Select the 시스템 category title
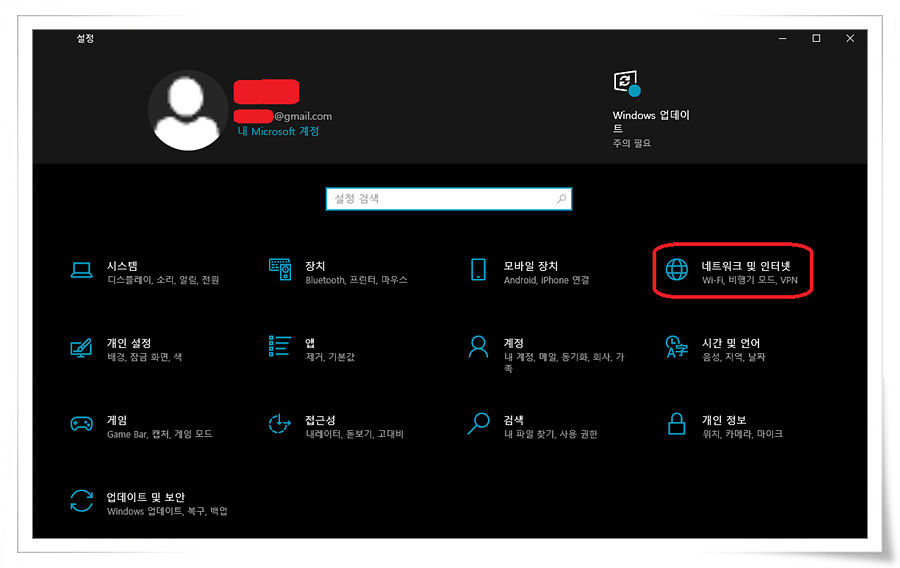 (122, 266)
